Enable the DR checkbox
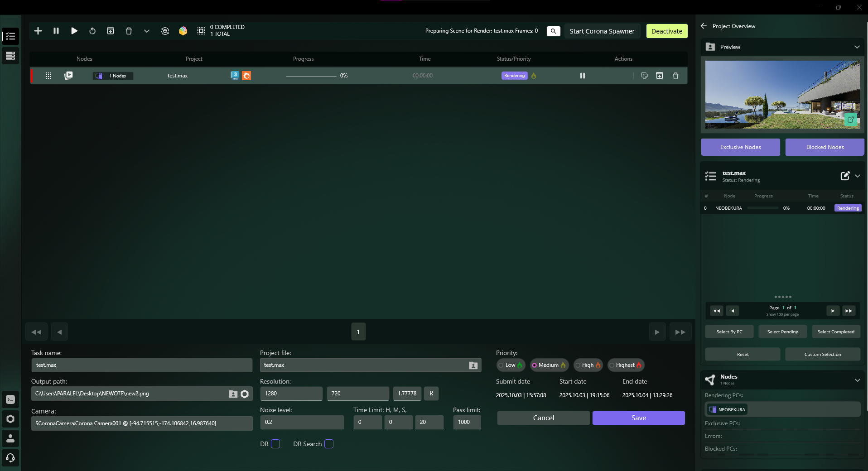 (275, 444)
